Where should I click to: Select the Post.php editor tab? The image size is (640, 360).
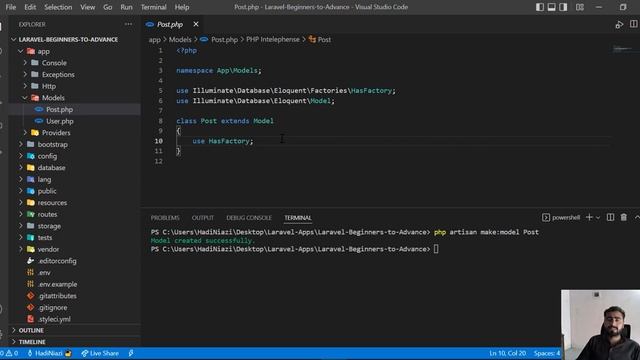click(x=170, y=24)
